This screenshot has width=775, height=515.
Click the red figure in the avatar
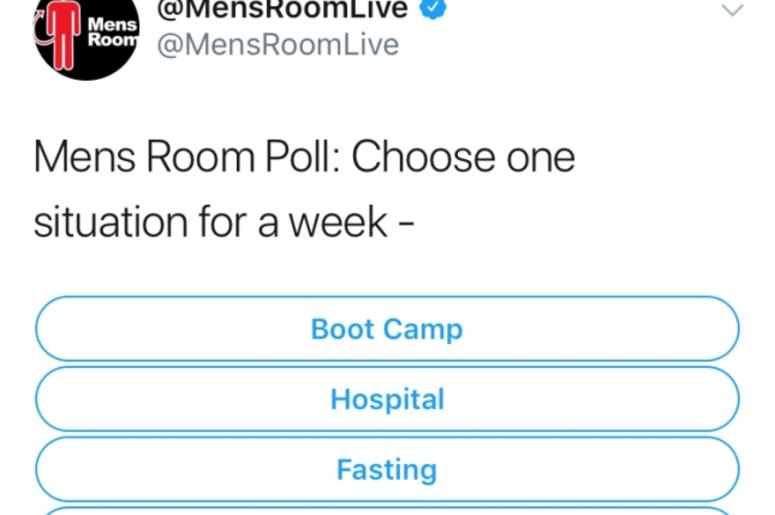tap(63, 36)
